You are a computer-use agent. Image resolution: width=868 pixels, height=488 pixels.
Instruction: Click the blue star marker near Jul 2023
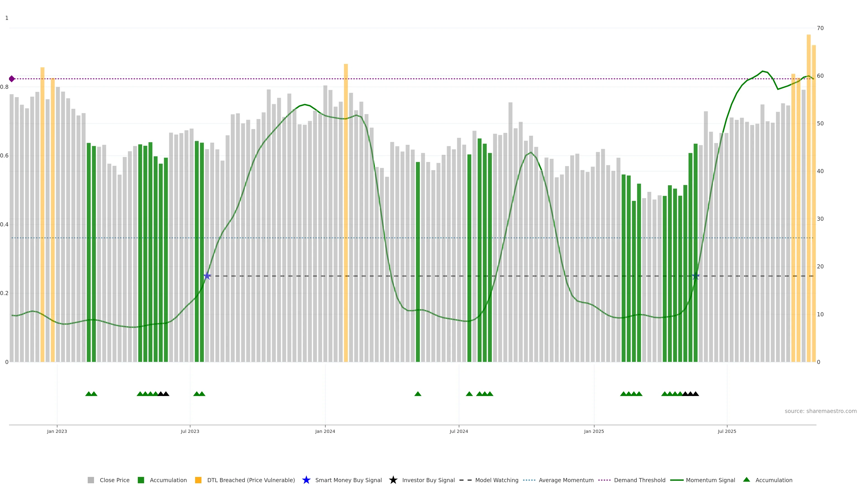pos(207,276)
